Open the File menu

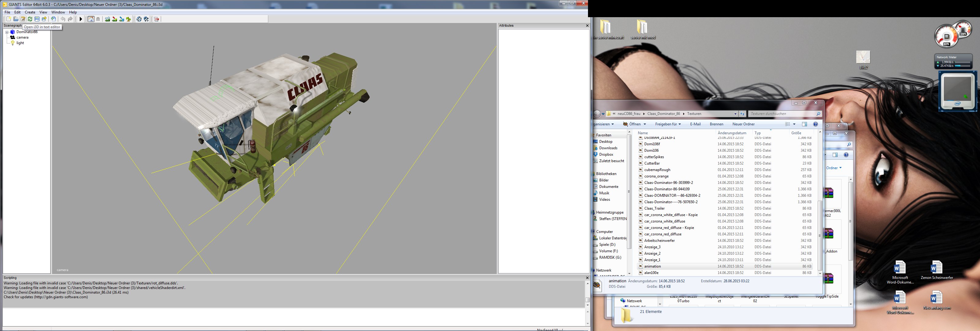[7, 12]
